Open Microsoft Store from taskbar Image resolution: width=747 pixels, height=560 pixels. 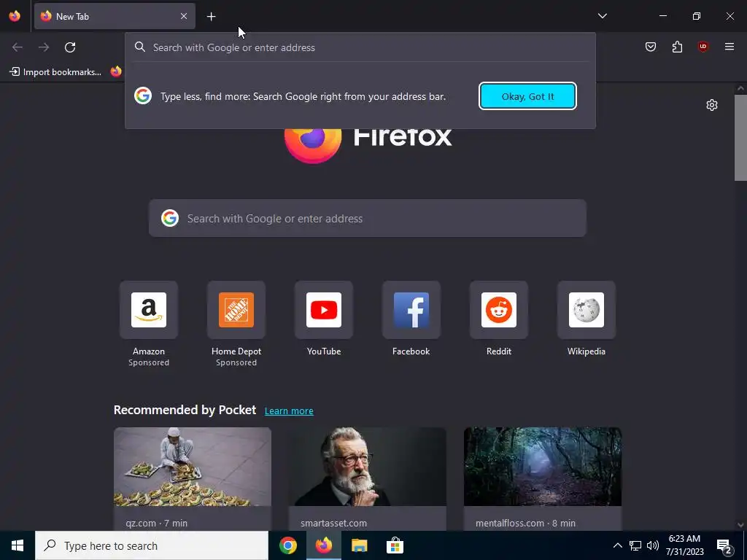click(395, 545)
